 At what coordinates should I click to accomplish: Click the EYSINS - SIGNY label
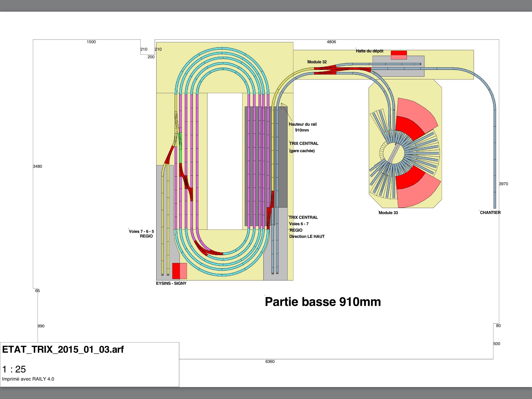pos(171,283)
